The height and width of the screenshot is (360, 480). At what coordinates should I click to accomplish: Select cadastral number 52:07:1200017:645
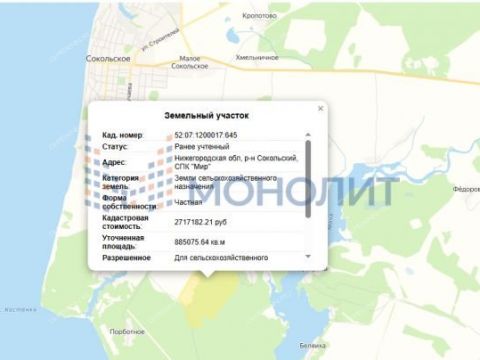tap(206, 135)
